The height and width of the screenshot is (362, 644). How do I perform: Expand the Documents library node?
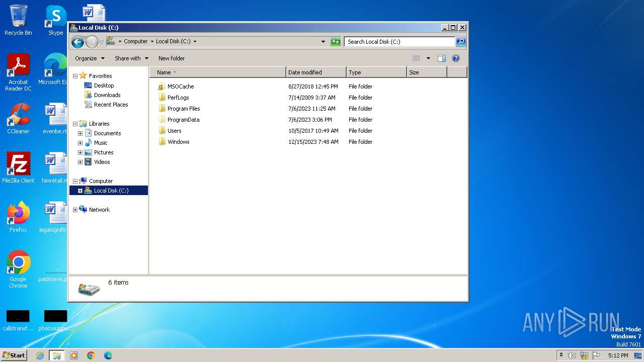click(80, 133)
